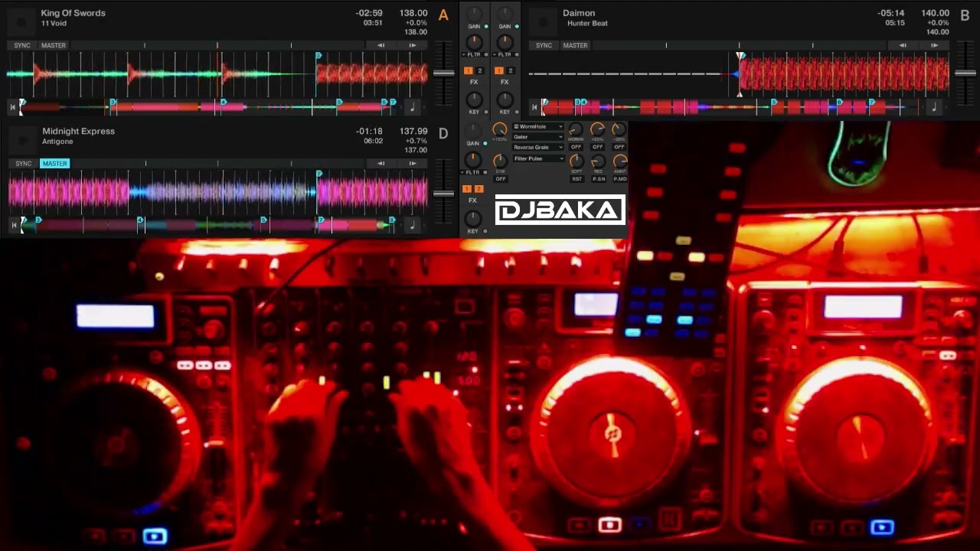
Task: Toggle MASTER on Deck A
Action: click(x=54, y=45)
